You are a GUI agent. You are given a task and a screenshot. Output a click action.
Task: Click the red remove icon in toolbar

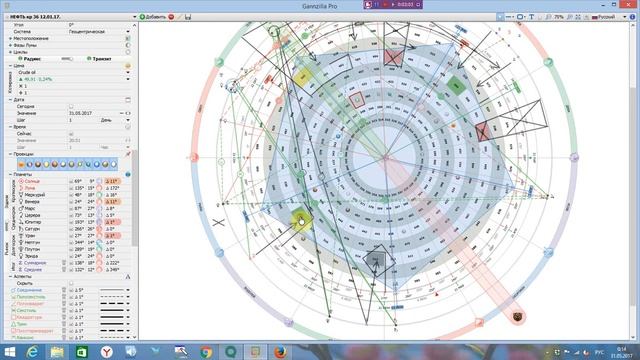pyautogui.click(x=171, y=17)
